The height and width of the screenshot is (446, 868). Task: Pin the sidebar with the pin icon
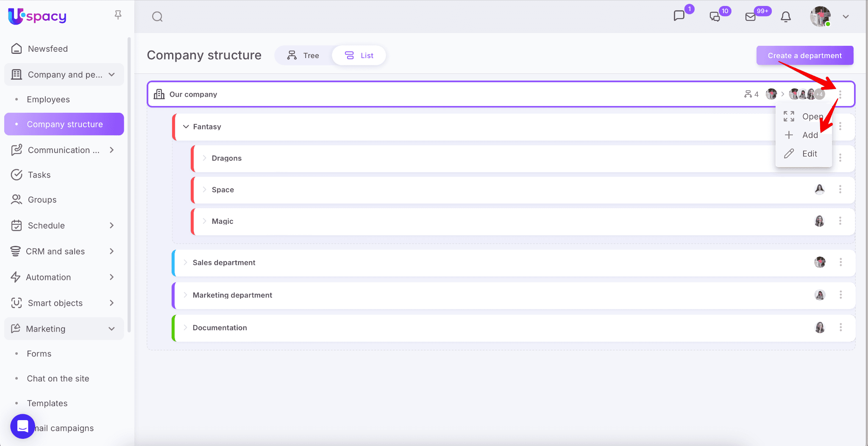[x=118, y=15]
